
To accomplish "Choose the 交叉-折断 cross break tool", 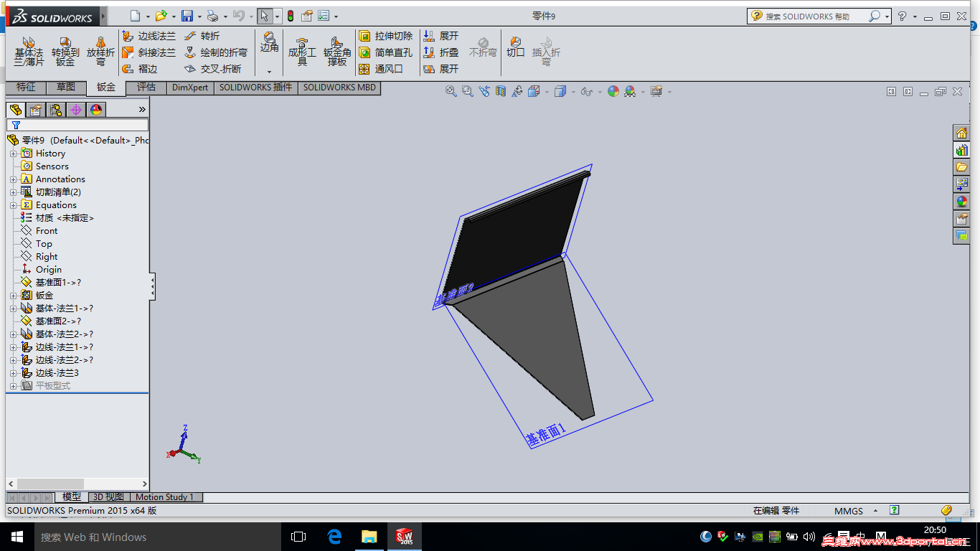I will pyautogui.click(x=212, y=69).
